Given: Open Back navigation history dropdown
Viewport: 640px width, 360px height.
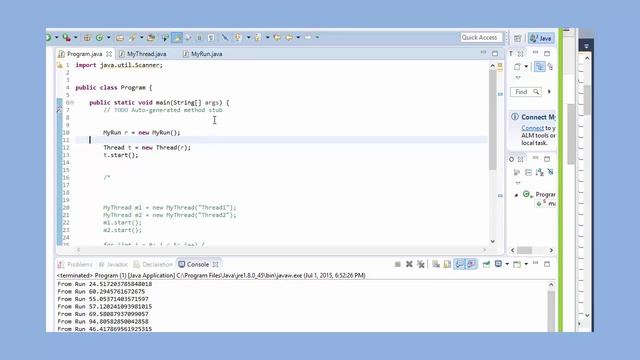Looking at the screenshot, I should coord(298,38).
